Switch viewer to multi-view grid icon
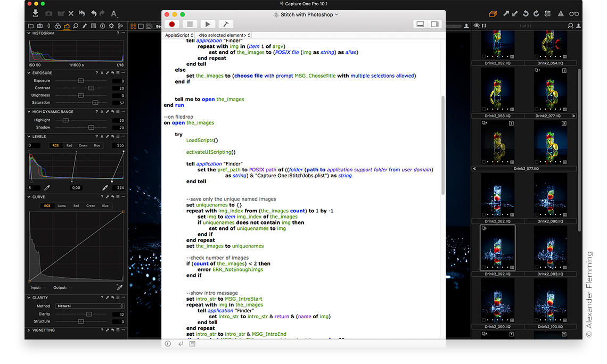This screenshot has width=607, height=364. 133,26
